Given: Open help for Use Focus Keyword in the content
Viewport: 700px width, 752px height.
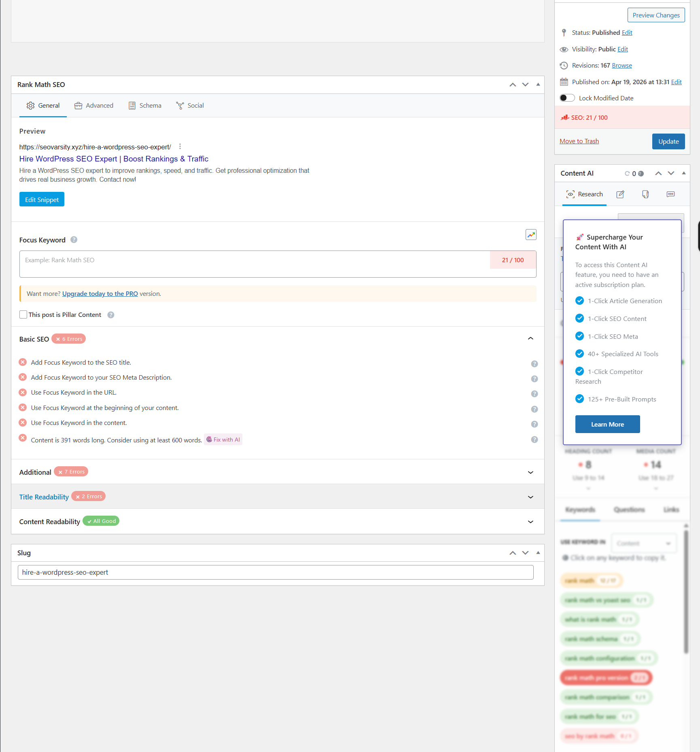Looking at the screenshot, I should (535, 424).
